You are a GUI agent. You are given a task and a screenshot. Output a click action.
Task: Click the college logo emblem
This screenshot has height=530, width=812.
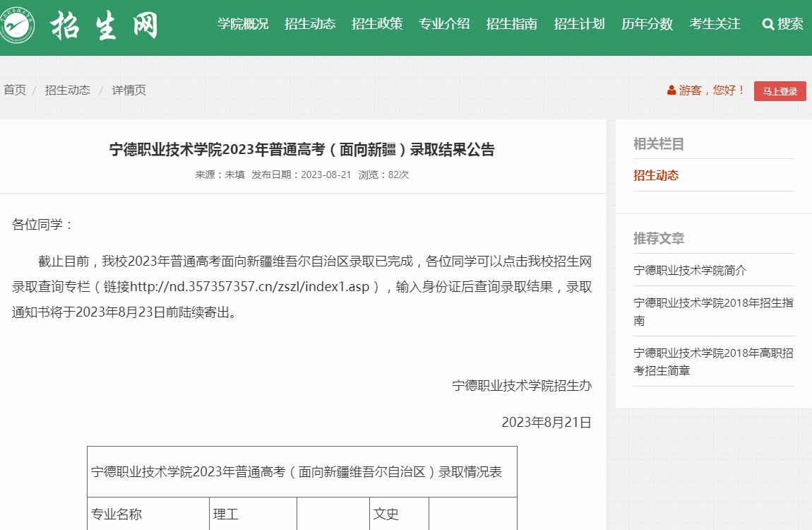pyautogui.click(x=16, y=24)
